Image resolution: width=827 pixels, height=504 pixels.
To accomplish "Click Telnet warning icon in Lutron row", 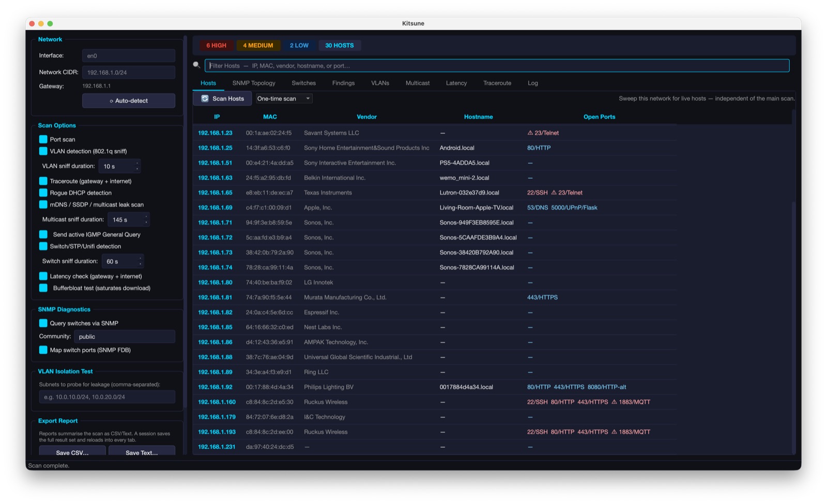I will pyautogui.click(x=554, y=193).
